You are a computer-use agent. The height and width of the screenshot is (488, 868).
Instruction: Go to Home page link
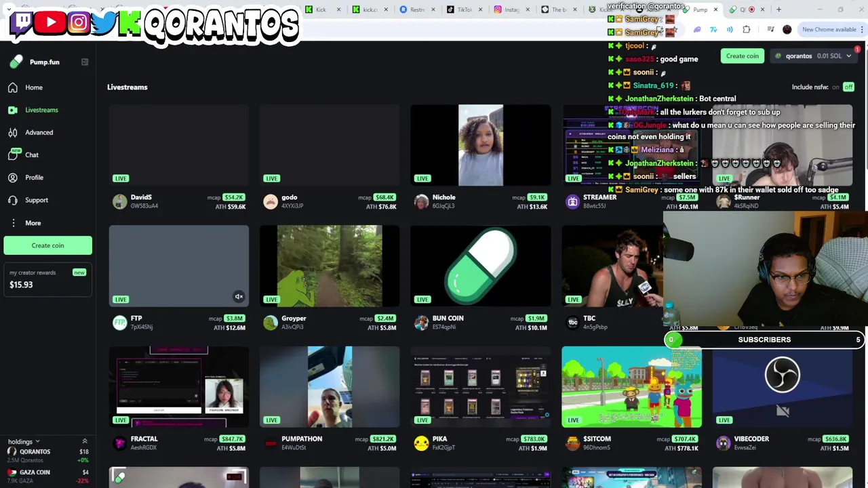[34, 87]
